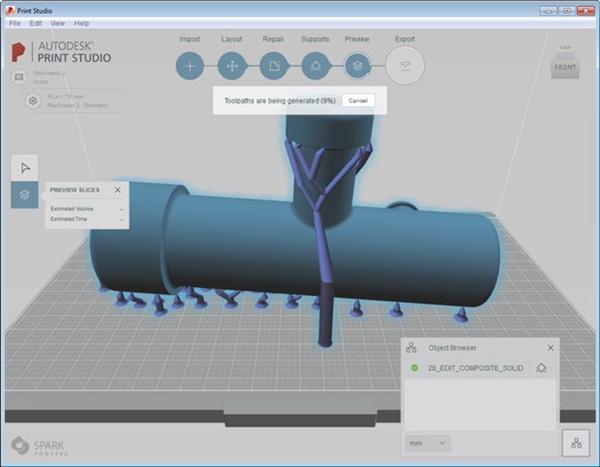
Task: Open the Help menu
Action: pyautogui.click(x=81, y=22)
